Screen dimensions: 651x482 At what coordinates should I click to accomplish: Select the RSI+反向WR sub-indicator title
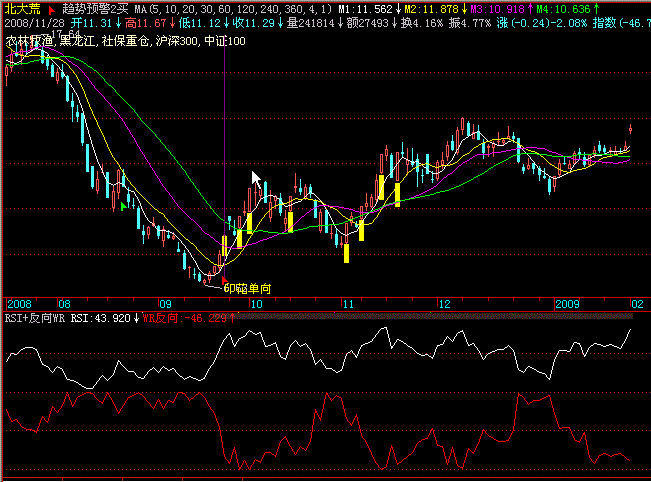click(x=35, y=318)
